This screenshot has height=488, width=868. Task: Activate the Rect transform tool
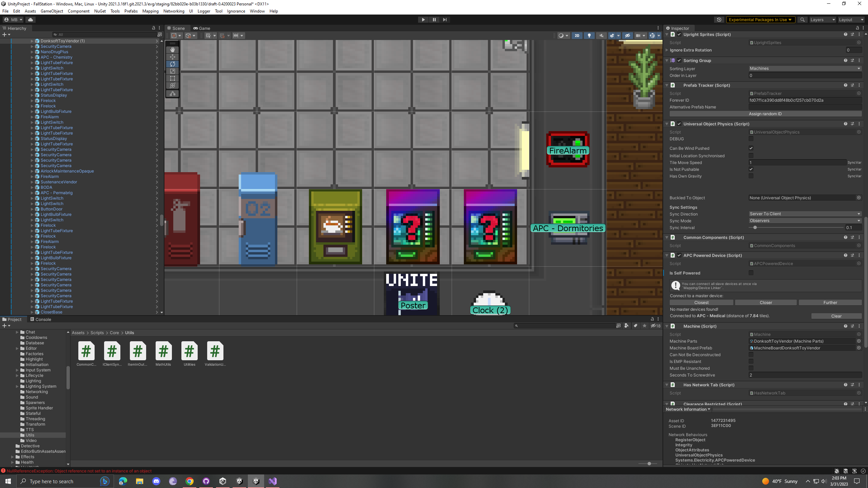click(173, 78)
